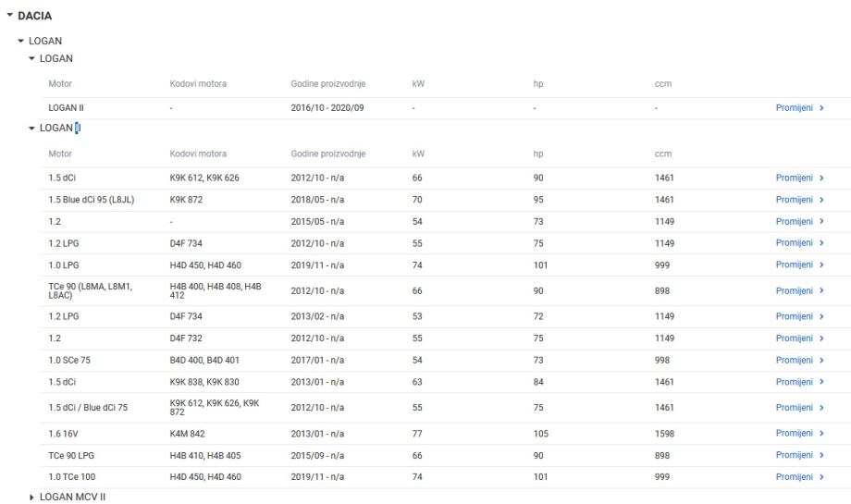The image size is (851, 504).
Task: Click Promijeni for 1.6 16V engine
Action: pyautogui.click(x=794, y=433)
